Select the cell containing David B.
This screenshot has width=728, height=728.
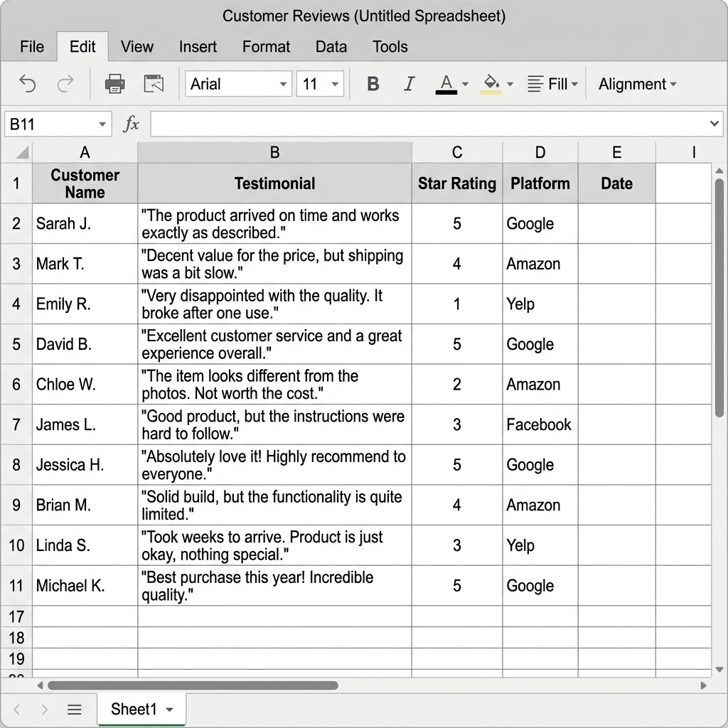85,344
